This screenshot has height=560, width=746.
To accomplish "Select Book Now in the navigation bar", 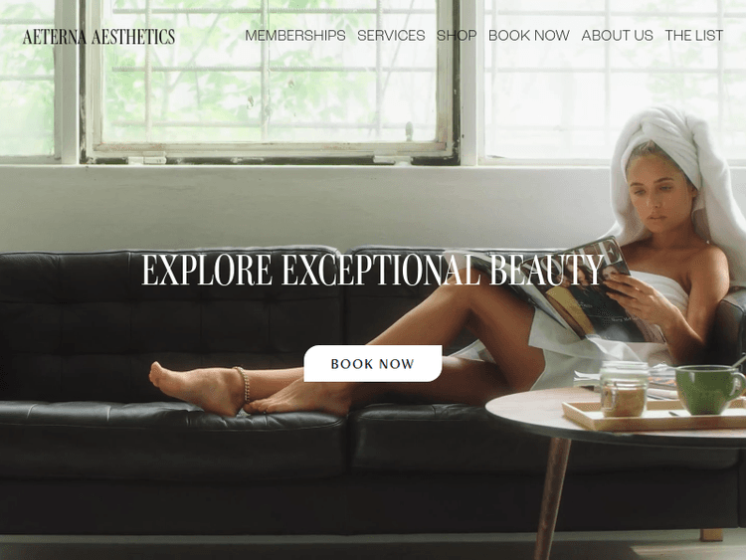I will coord(528,36).
